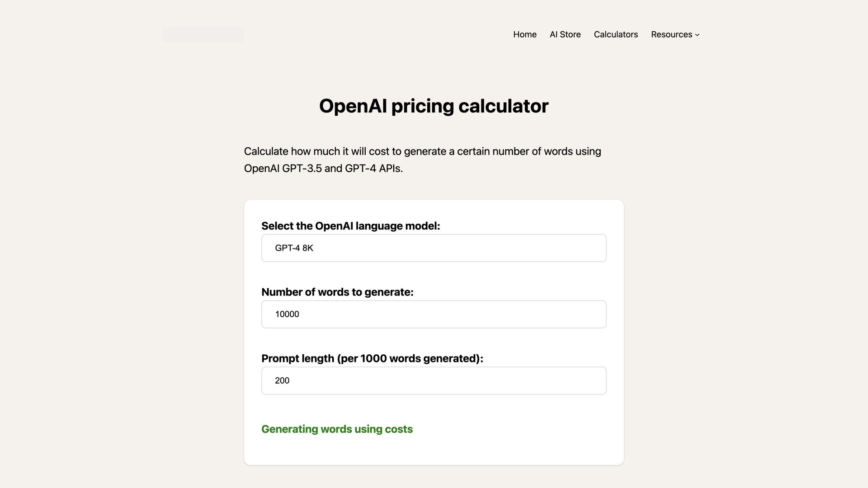Expand the OpenAI language model selector
Viewport: 868px width, 488px height.
(x=433, y=248)
